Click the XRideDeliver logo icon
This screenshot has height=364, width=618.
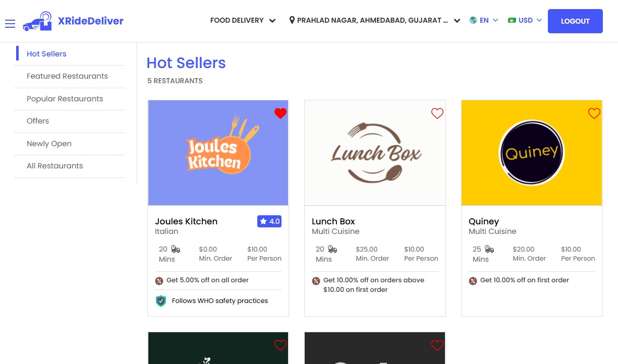(38, 21)
